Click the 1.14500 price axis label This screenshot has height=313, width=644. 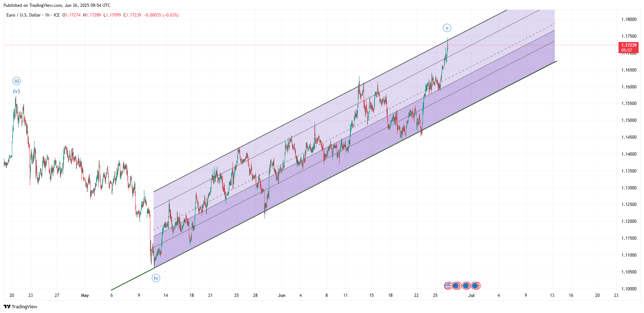pos(629,137)
